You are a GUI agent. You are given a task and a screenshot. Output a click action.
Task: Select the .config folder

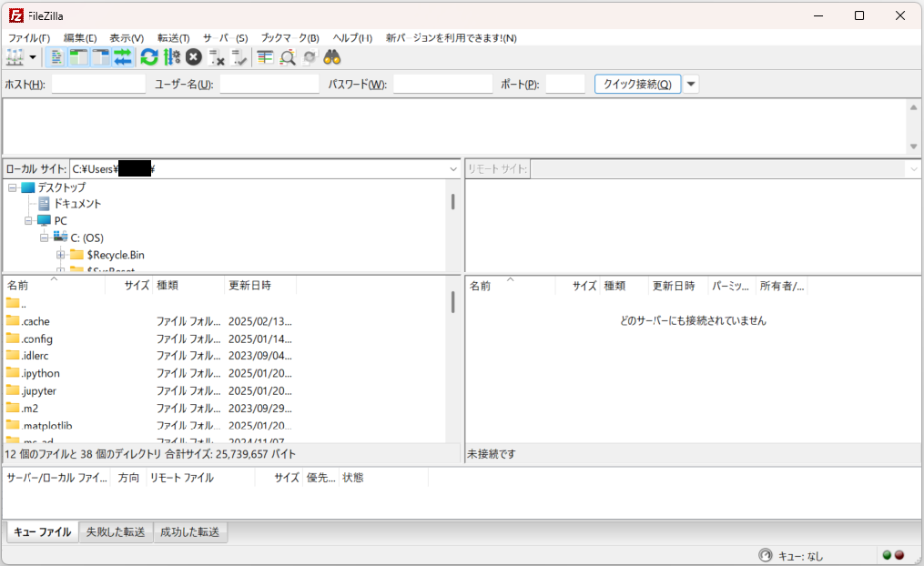point(36,339)
